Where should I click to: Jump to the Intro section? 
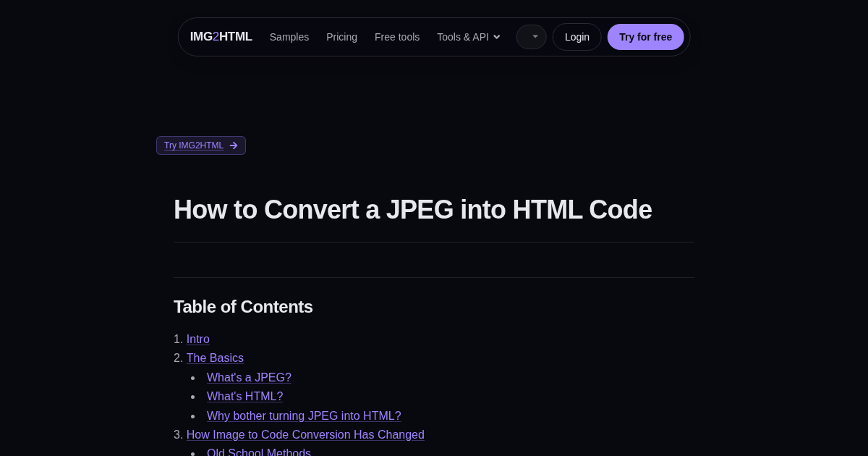click(198, 339)
